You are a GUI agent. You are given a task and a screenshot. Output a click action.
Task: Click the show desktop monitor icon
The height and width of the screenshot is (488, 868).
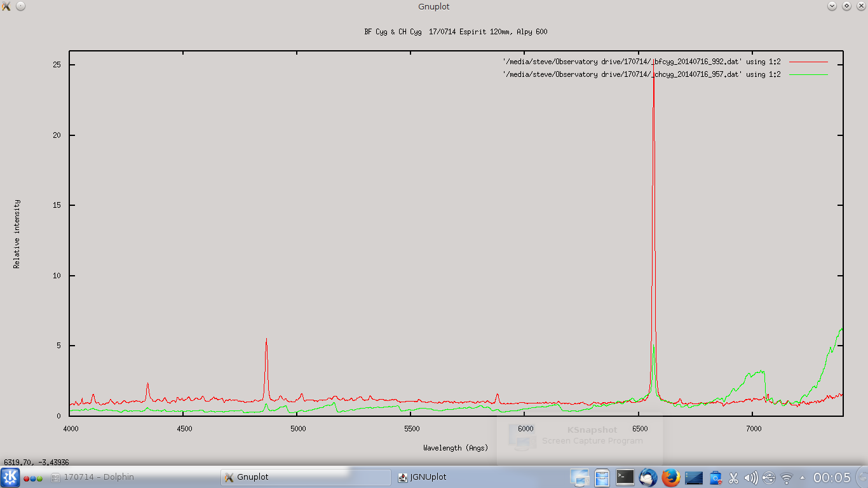click(x=580, y=477)
